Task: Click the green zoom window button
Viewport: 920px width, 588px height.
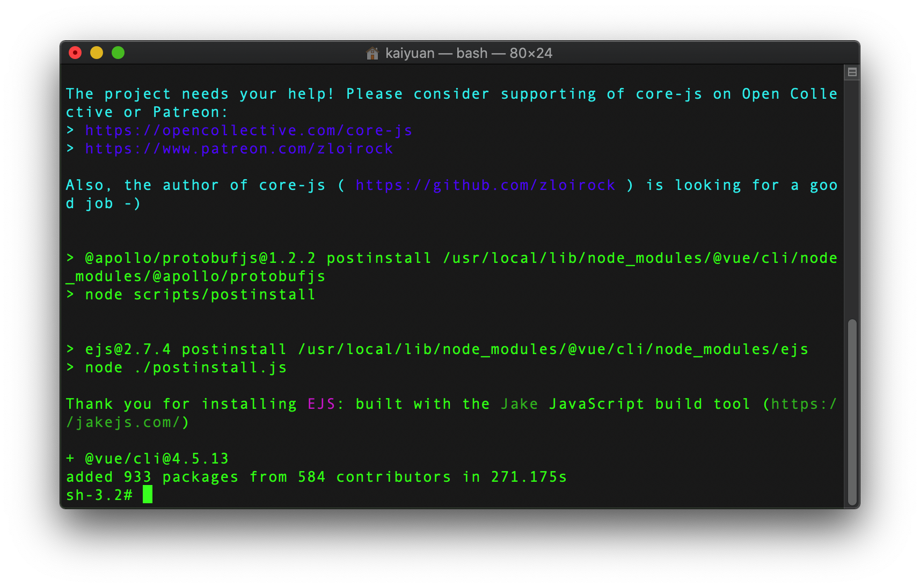Action: coord(118,53)
